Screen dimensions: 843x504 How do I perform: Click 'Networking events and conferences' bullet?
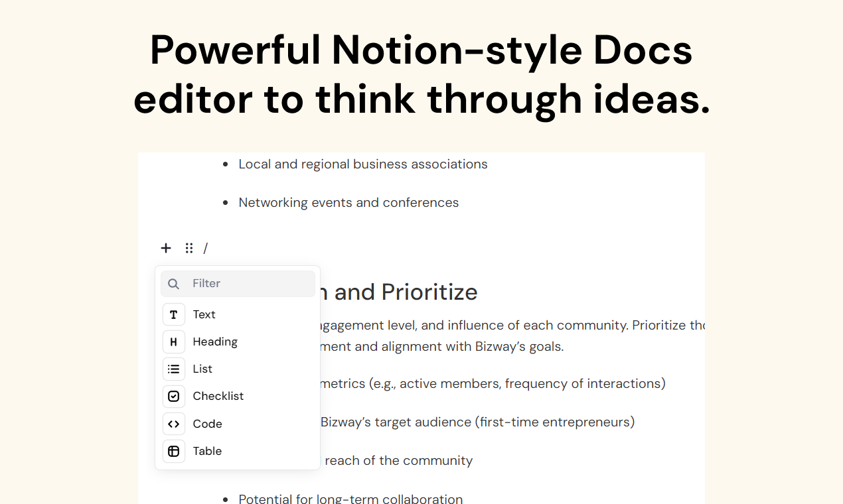348,203
